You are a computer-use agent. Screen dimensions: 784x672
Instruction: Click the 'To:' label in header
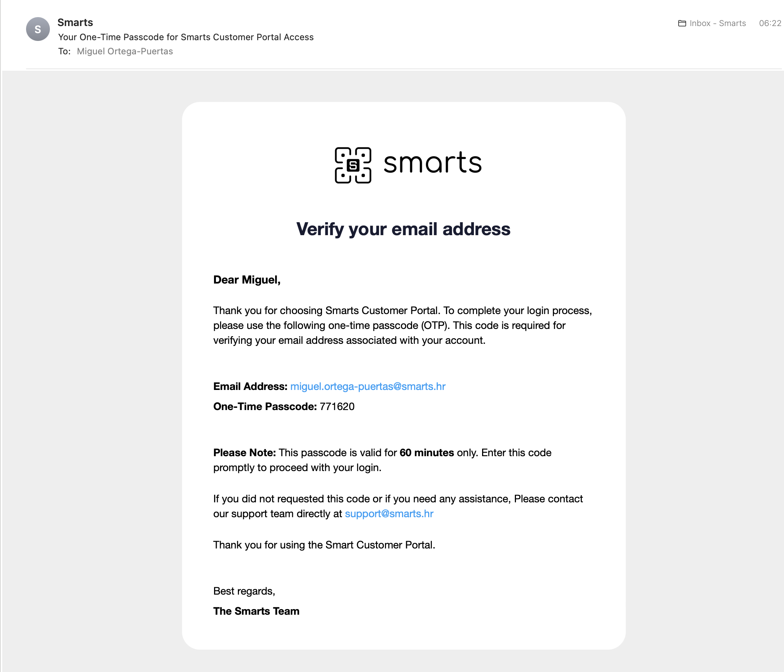point(64,51)
